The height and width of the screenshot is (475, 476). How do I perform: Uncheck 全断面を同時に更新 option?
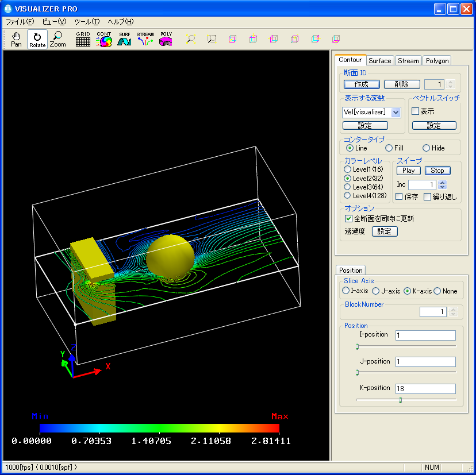[x=348, y=218]
